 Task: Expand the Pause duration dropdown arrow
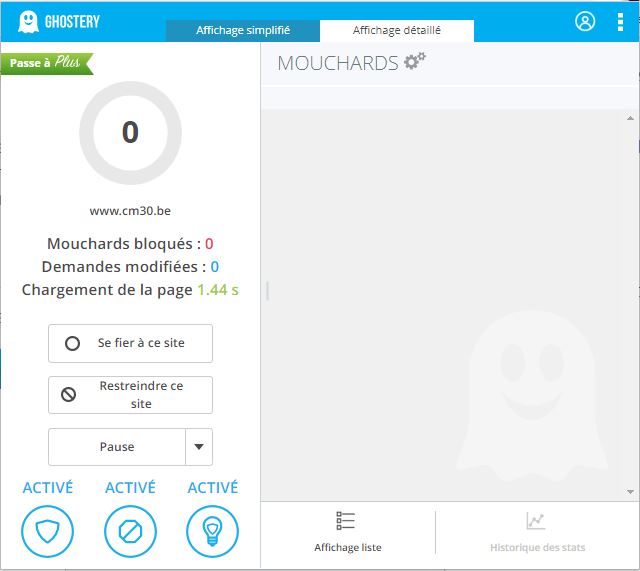pyautogui.click(x=199, y=447)
